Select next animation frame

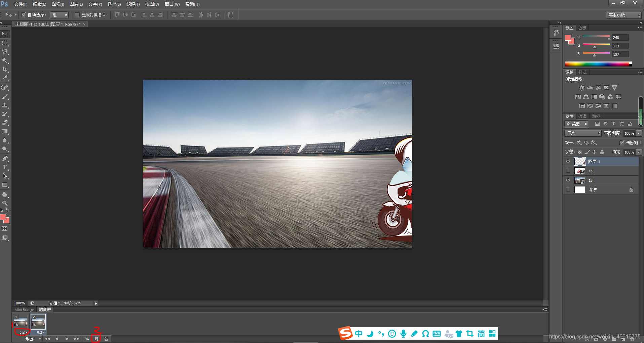tap(77, 339)
